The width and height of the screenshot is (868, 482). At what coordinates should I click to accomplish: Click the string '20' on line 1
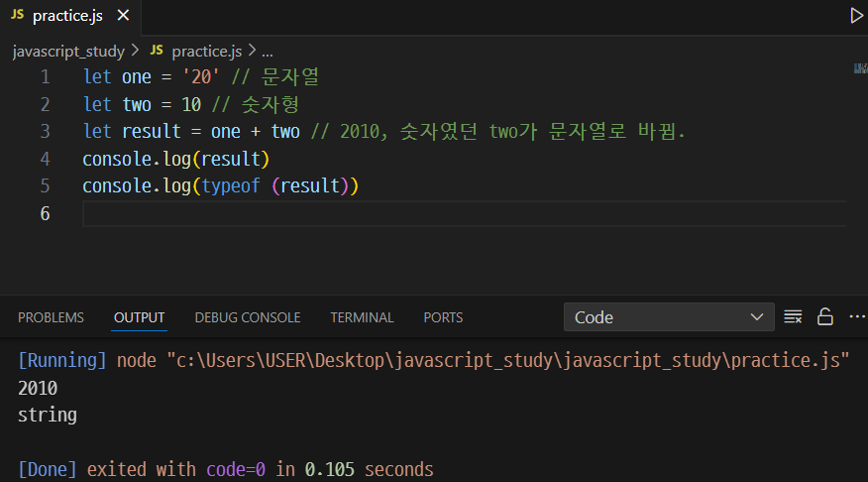pyautogui.click(x=200, y=77)
